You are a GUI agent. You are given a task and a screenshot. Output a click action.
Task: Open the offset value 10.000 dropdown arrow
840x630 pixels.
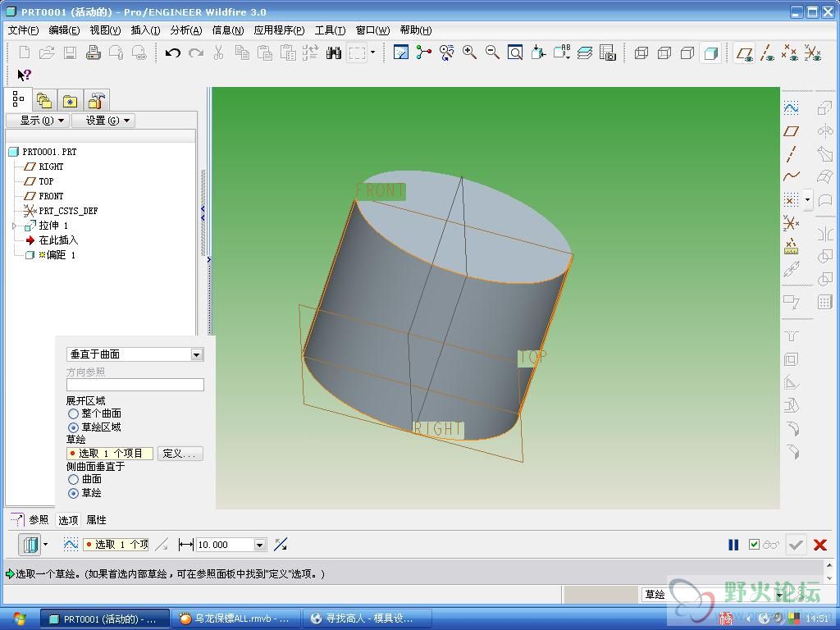point(260,545)
